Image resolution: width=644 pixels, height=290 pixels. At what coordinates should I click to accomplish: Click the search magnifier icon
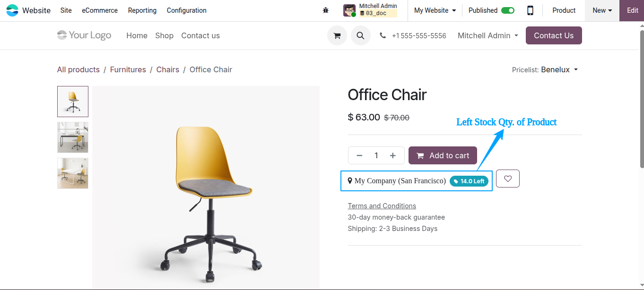click(361, 35)
